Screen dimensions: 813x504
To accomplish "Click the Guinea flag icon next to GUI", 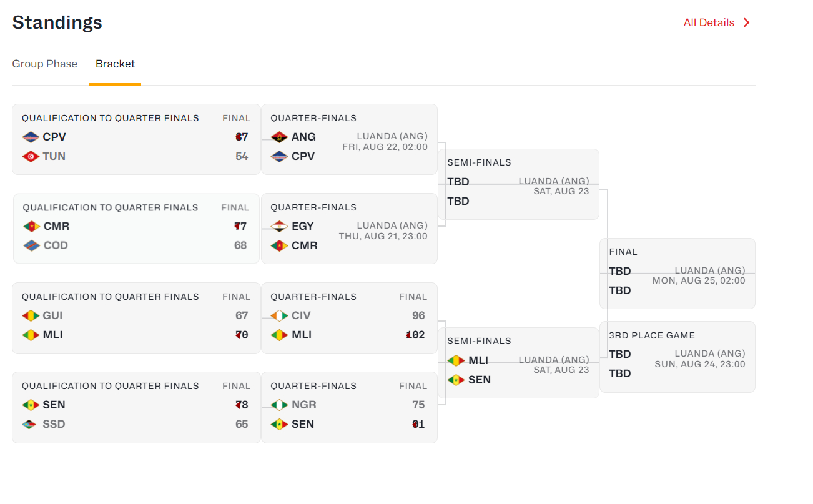I will tap(31, 315).
